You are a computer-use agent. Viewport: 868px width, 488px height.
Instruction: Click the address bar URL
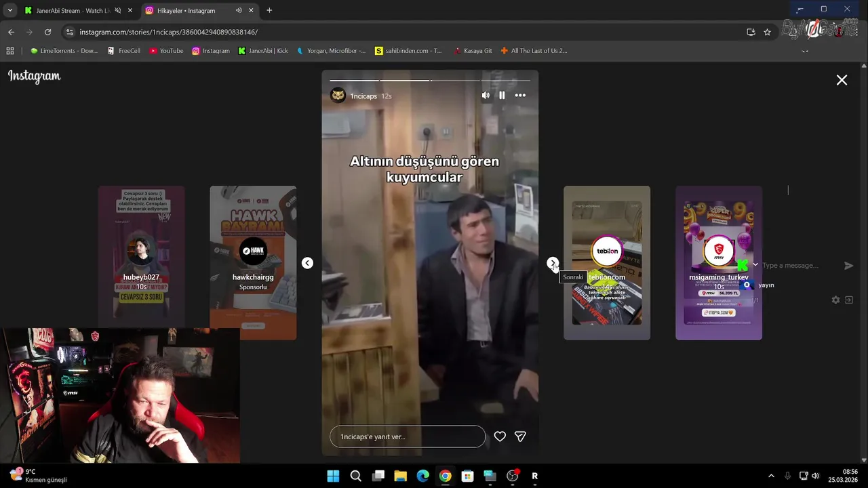point(168,32)
